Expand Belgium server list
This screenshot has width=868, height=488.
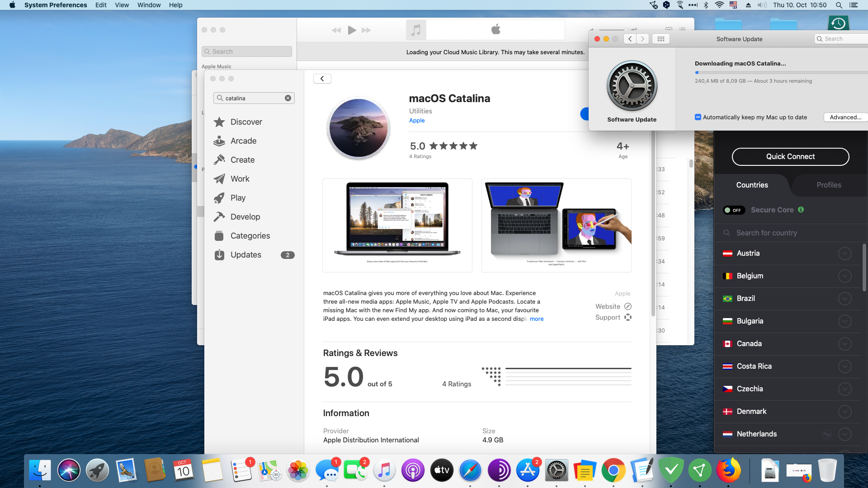pyautogui.click(x=844, y=276)
